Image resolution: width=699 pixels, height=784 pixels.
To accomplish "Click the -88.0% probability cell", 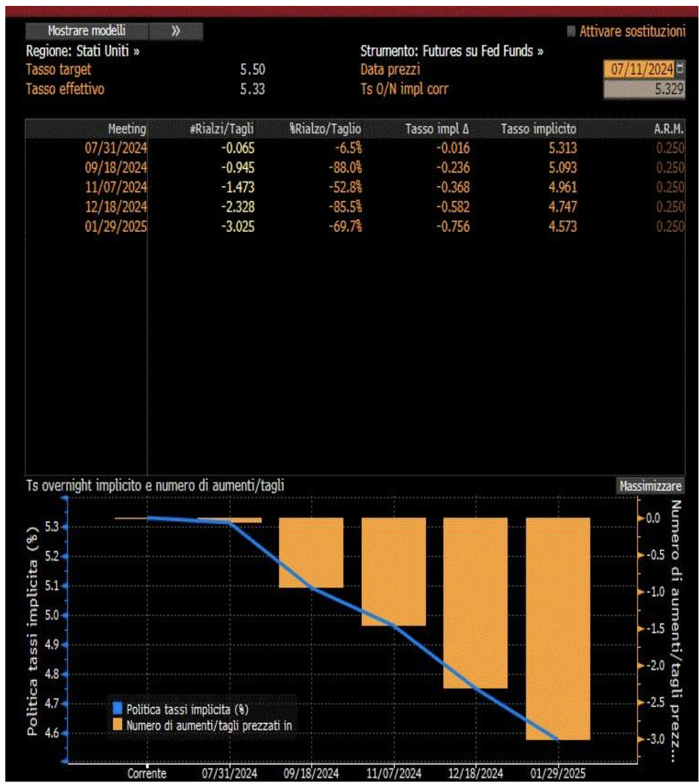I will coord(345,168).
